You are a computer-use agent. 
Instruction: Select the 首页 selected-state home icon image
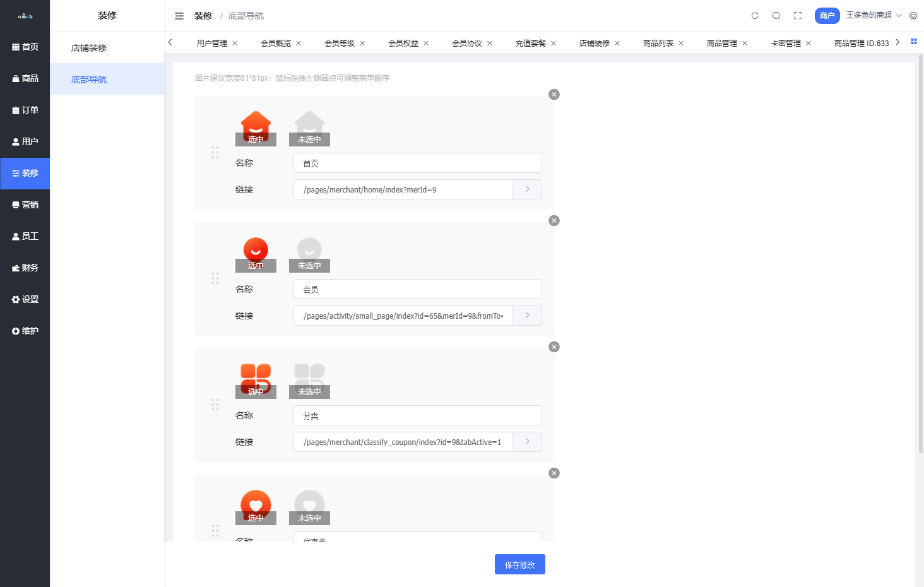click(256, 127)
